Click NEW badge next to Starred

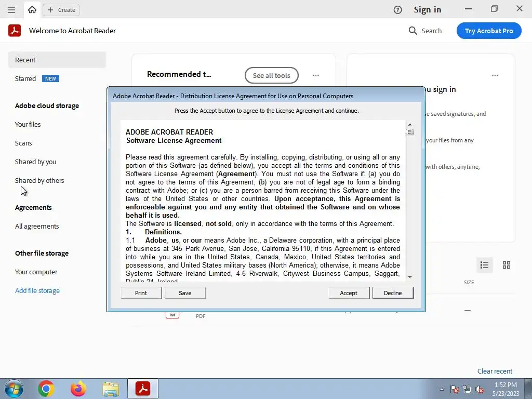(50, 79)
